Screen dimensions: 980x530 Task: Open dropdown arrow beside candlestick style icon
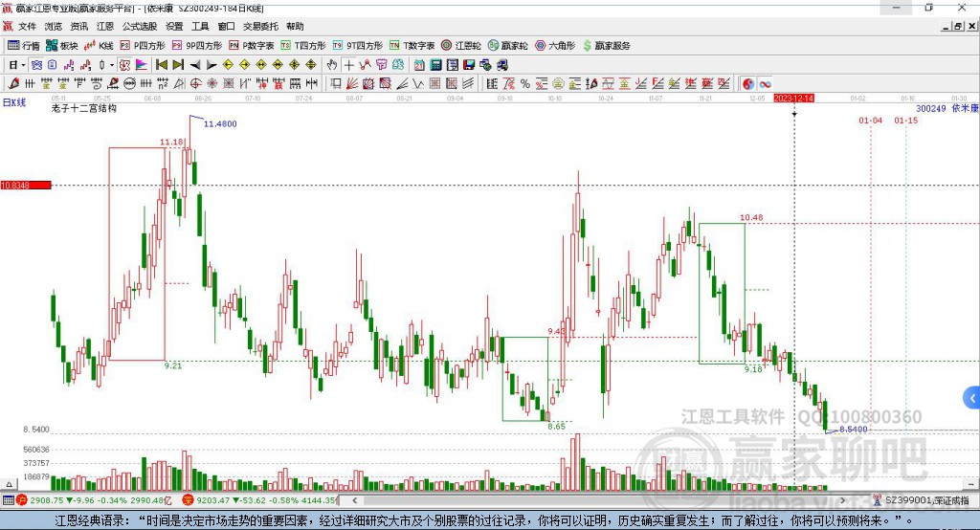point(112,65)
